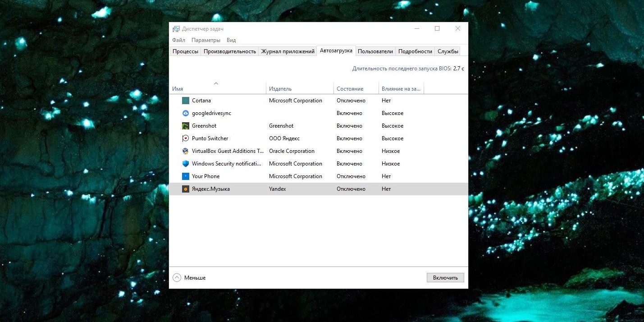Click the googledrivesync icon in the list
This screenshot has width=644, height=322.
pyautogui.click(x=186, y=113)
